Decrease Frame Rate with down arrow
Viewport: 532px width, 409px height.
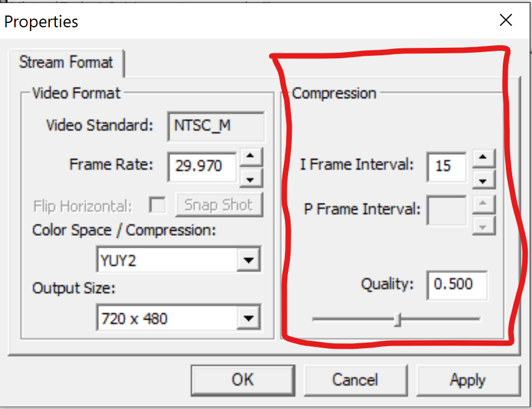click(x=250, y=178)
